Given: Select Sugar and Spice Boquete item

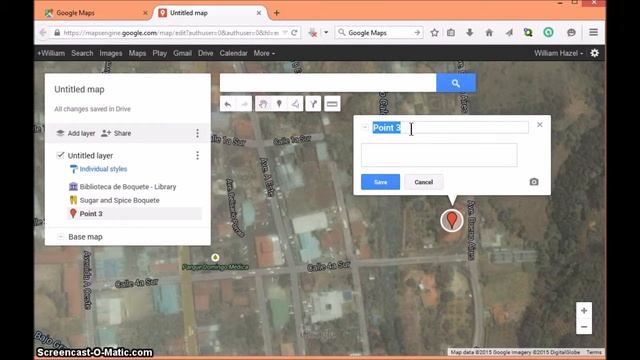Looking at the screenshot, I should 120,200.
